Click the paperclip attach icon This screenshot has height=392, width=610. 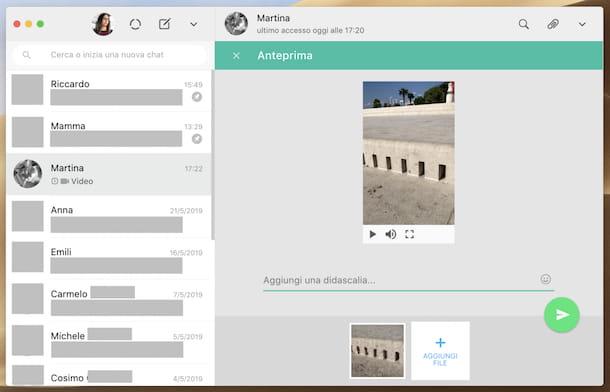click(553, 24)
